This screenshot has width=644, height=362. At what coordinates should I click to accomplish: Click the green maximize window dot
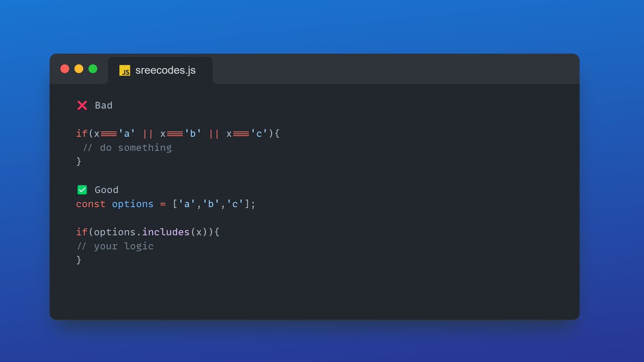[93, 69]
